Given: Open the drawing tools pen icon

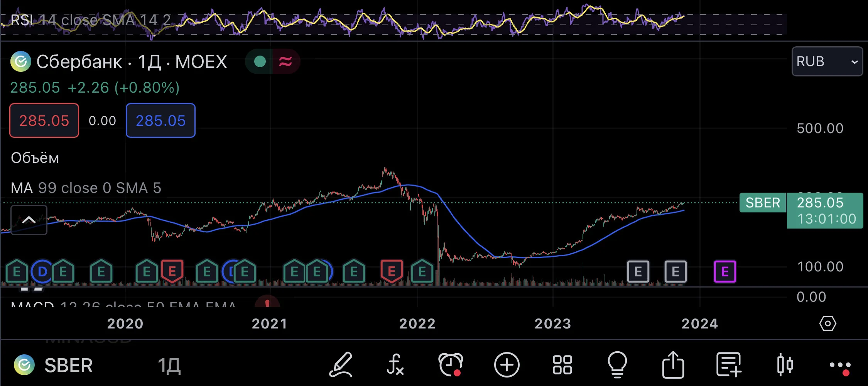Looking at the screenshot, I should click(x=341, y=364).
